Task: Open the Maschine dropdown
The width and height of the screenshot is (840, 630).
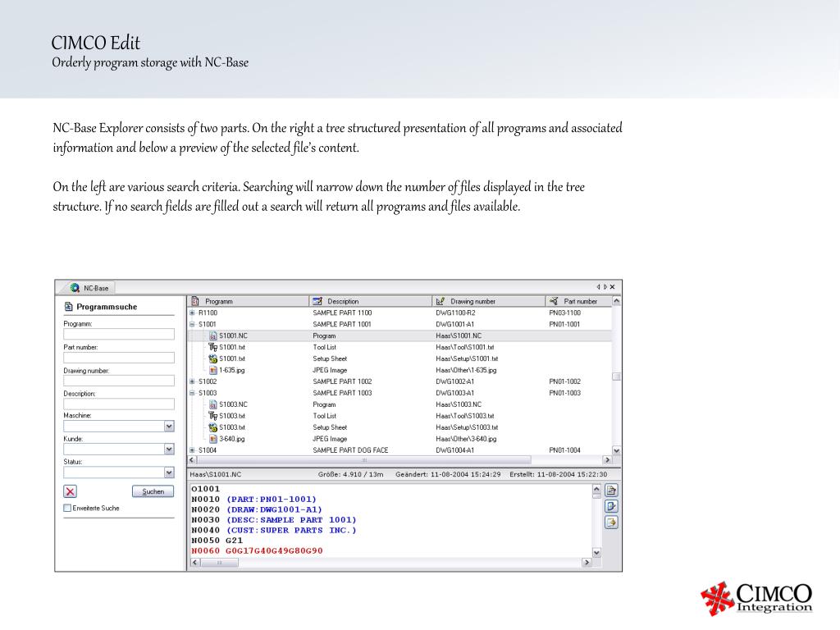Action: click(x=169, y=427)
